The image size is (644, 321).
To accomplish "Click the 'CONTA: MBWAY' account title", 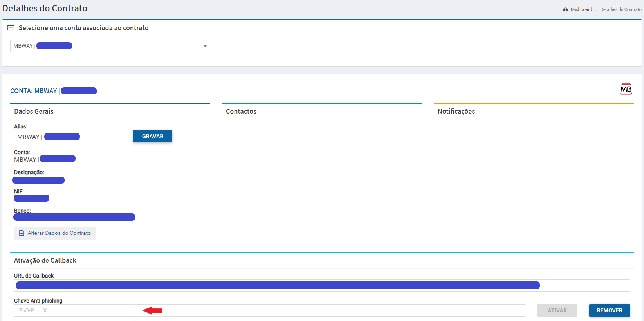I will [x=34, y=91].
